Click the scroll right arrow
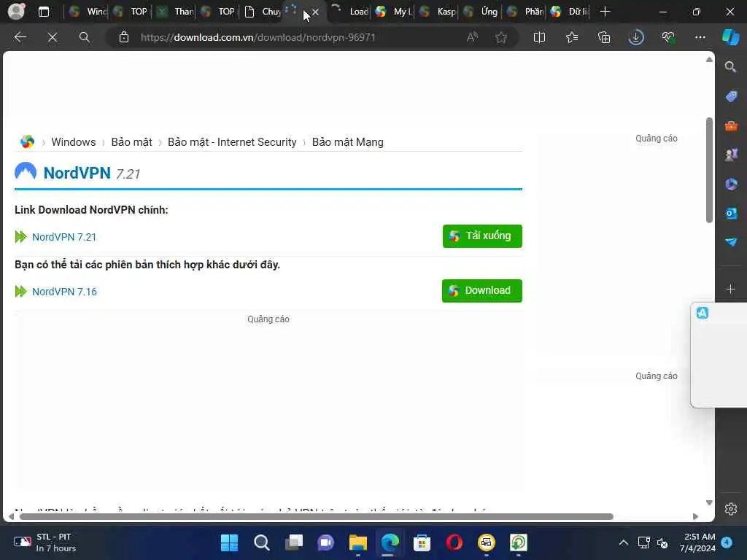Screen dimensions: 747x560 point(695,516)
